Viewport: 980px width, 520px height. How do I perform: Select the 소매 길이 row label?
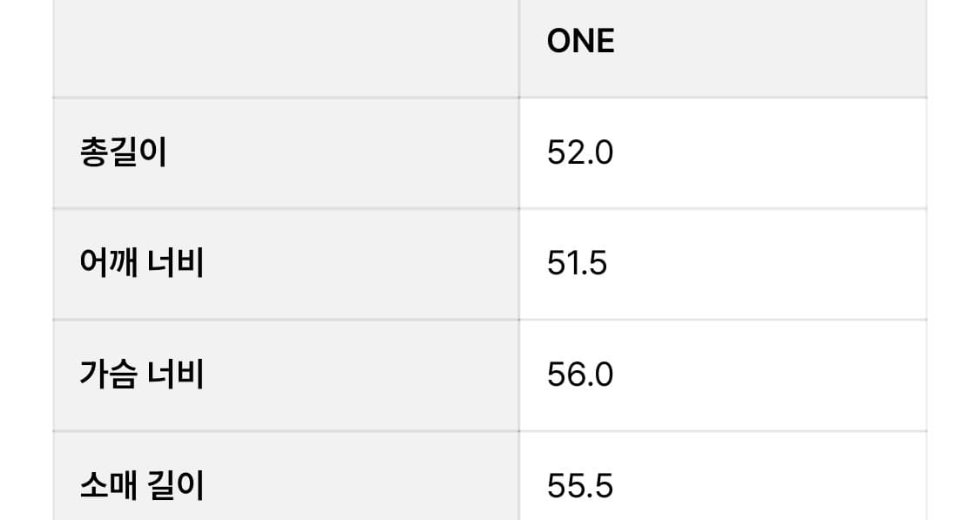pyautogui.click(x=141, y=485)
